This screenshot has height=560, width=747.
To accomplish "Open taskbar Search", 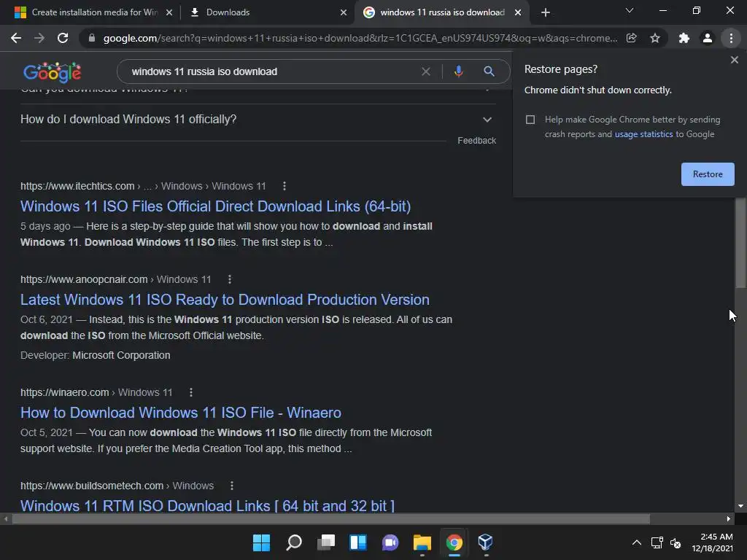I will [x=293, y=542].
